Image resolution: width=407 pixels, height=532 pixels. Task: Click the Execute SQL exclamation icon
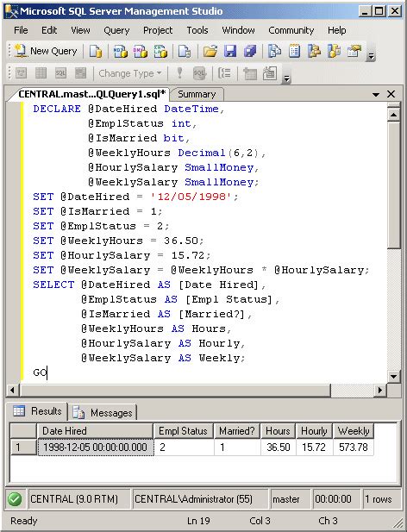(179, 73)
